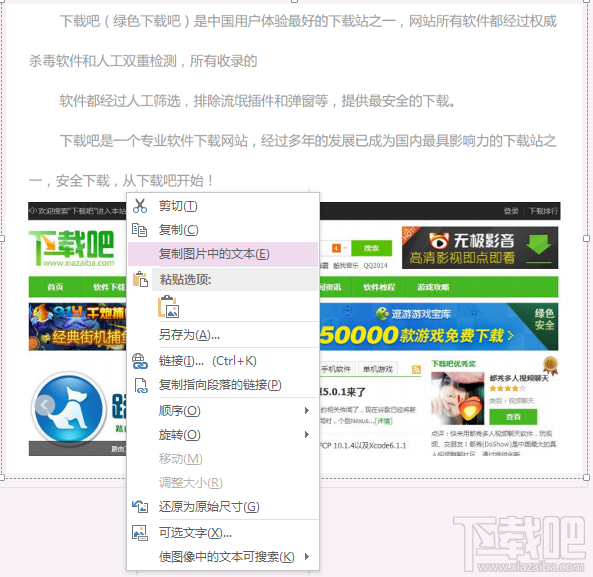This screenshot has width=593, height=577.
Task: Expand the 旋转(O) submenu arrow
Action: pos(307,435)
